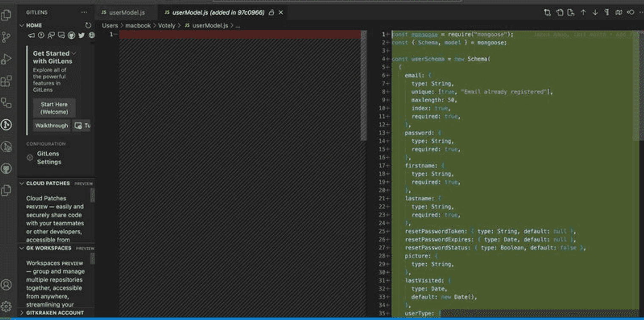Click the compare revisions icon in editor toolbar
Viewport: 644px width, 320px height.
[548, 13]
